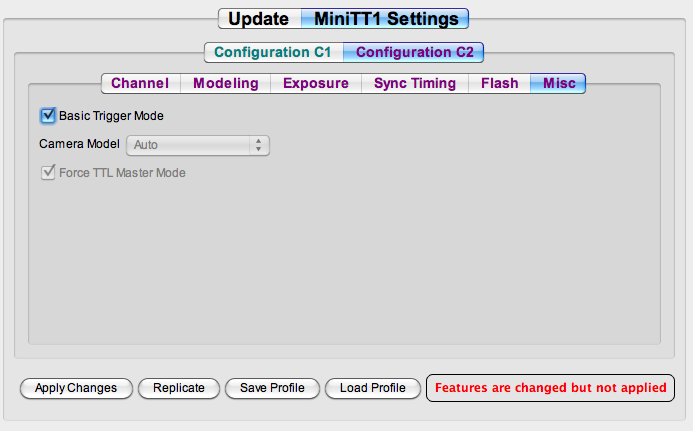Click the 'Camera Model' label text
Image resolution: width=693 pixels, height=431 pixels.
tap(79, 144)
